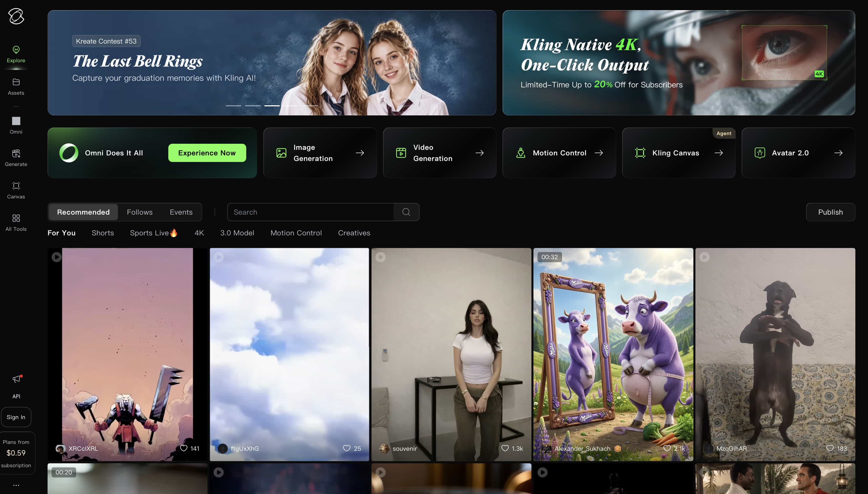Click the Avatar 2.0 badge icon

tap(760, 153)
